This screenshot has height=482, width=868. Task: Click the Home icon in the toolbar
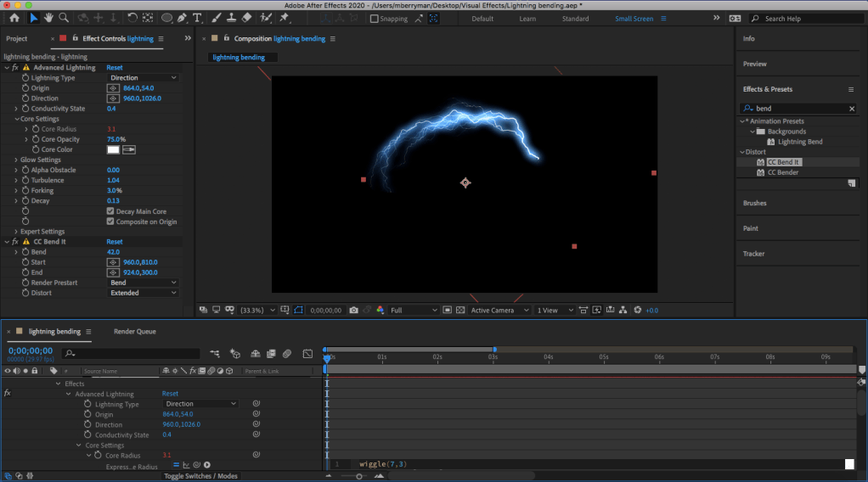(x=14, y=18)
